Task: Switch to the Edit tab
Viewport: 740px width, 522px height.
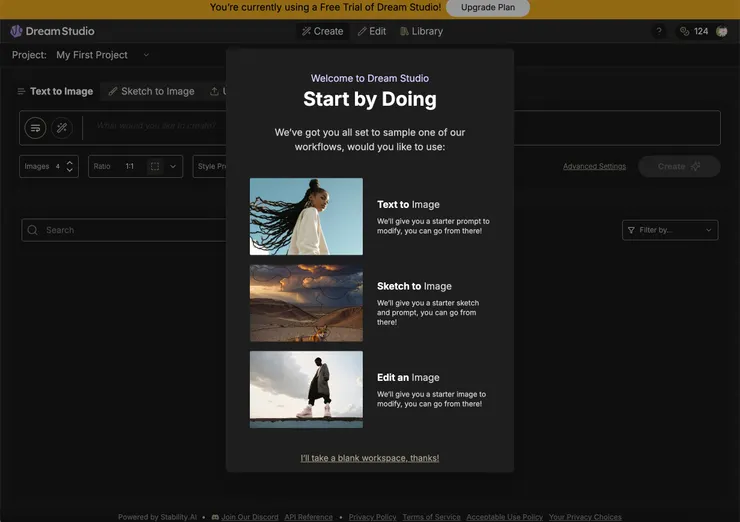Action: pos(372,31)
